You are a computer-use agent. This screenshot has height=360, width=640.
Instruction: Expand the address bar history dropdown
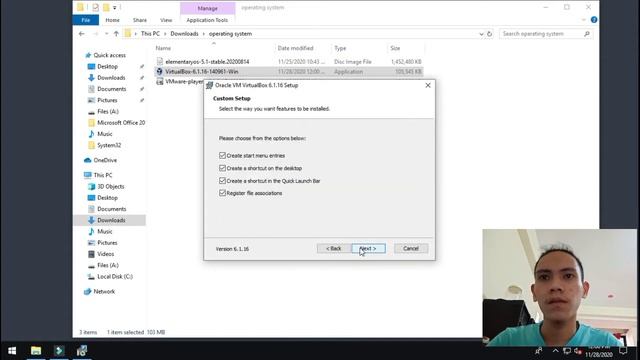481,34
